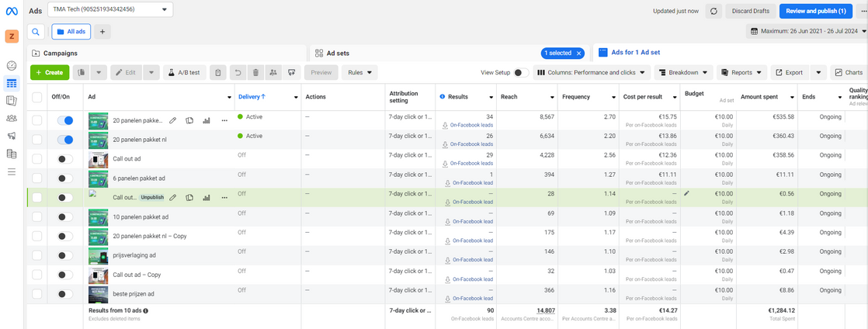Image resolution: width=868 pixels, height=329 pixels.
Task: Click the delete trash icon in toolbar
Action: click(x=255, y=72)
